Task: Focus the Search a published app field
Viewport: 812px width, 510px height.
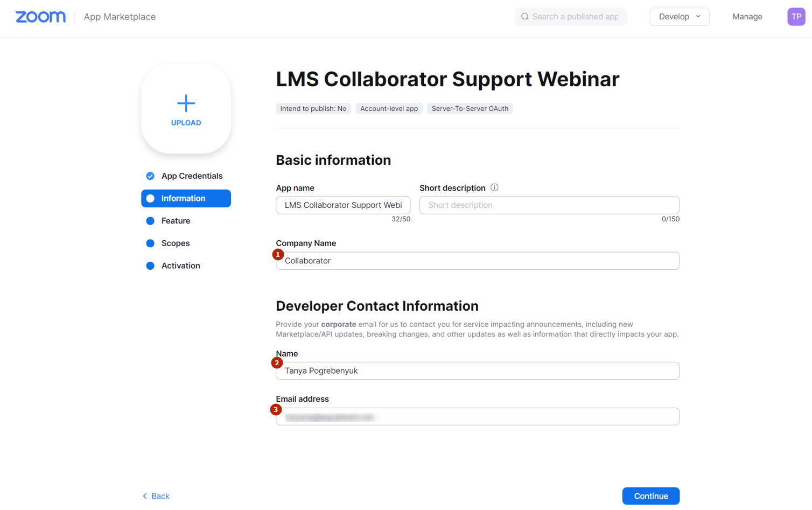Action: 571,17
